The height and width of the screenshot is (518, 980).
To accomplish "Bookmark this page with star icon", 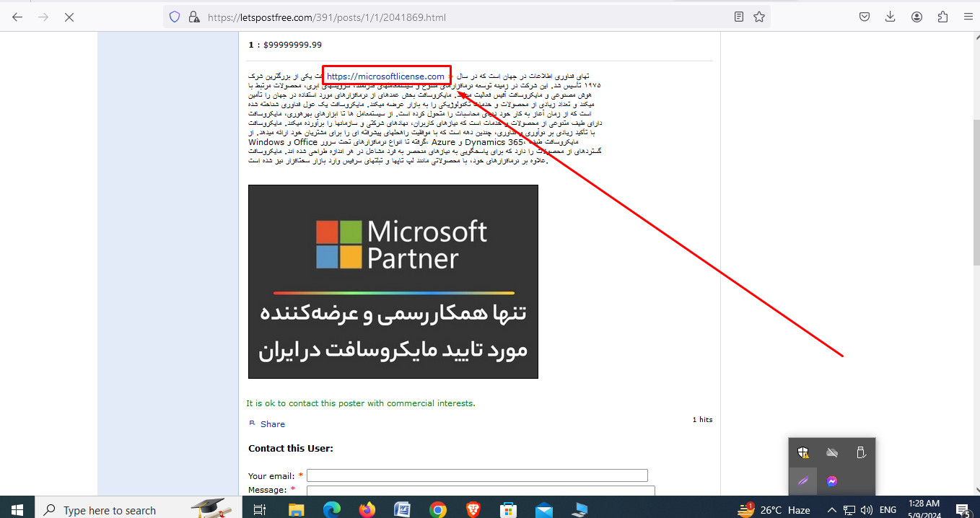I will coord(759,17).
